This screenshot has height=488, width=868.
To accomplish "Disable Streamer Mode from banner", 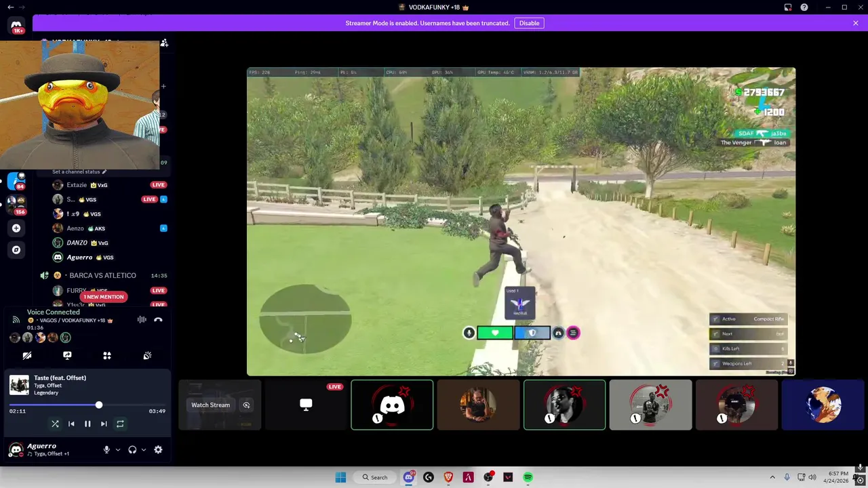I will 529,23.
